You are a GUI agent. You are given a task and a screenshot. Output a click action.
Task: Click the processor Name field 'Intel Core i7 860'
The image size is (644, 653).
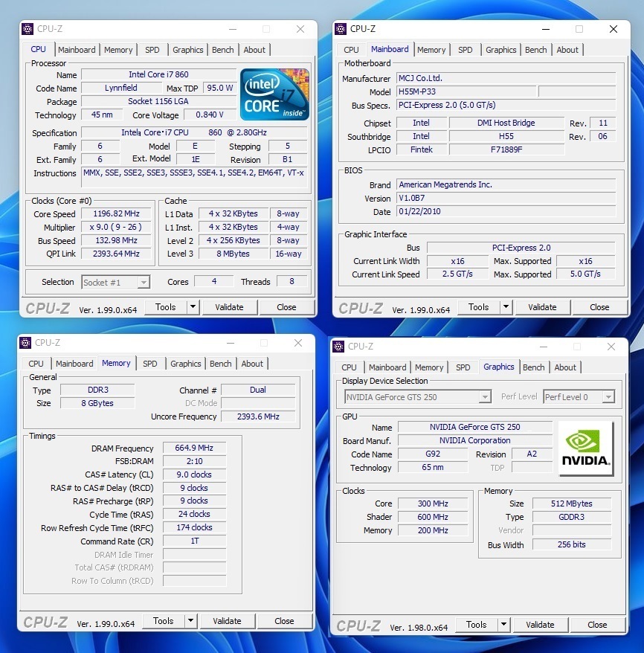pyautogui.click(x=158, y=74)
